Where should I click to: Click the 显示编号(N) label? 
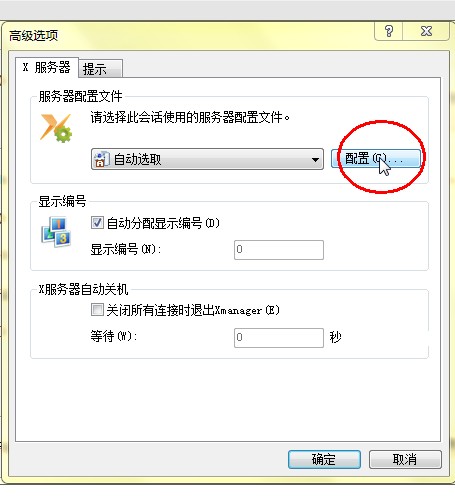click(x=126, y=249)
